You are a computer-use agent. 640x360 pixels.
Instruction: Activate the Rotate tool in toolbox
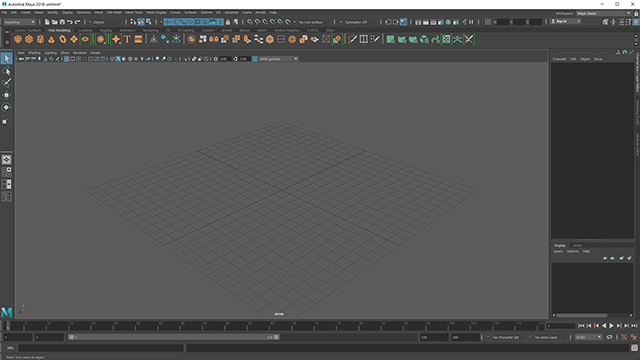click(x=6, y=107)
